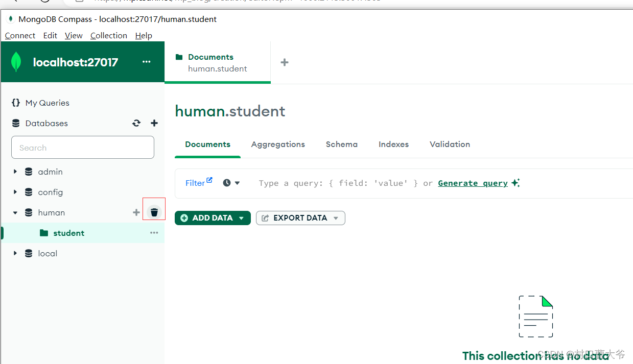Click the student collection folder icon
633x364 pixels.
pos(44,233)
